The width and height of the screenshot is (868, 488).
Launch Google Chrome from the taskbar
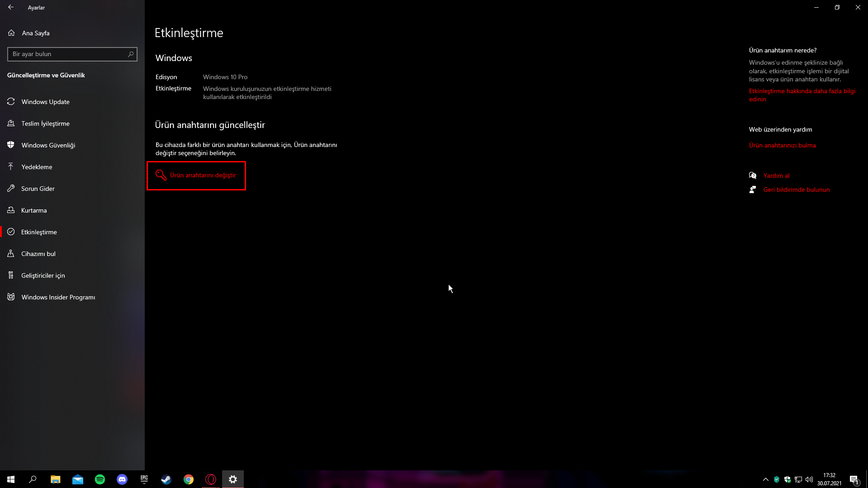tap(188, 479)
